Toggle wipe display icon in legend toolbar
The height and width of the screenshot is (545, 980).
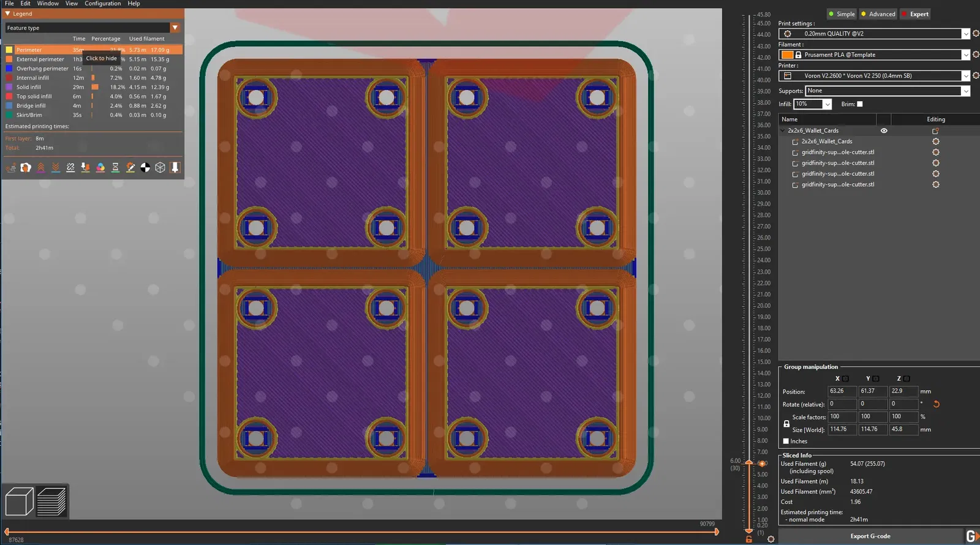pos(26,168)
